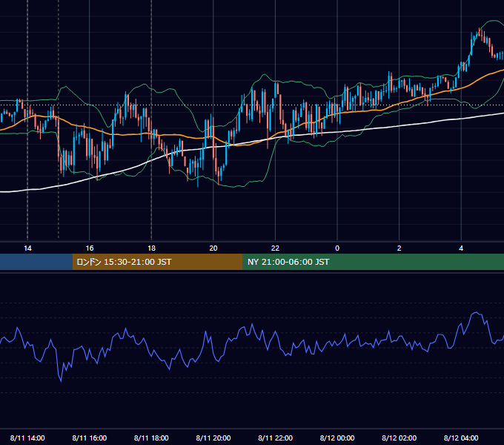
Task: Click the ロンドン 15:30-21:00 JST session band
Action: pyautogui.click(x=157, y=262)
